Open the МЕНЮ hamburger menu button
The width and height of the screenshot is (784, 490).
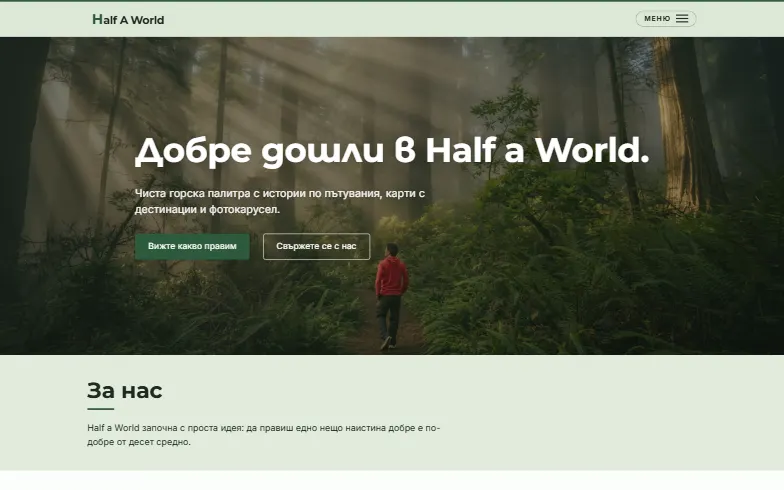pos(666,18)
